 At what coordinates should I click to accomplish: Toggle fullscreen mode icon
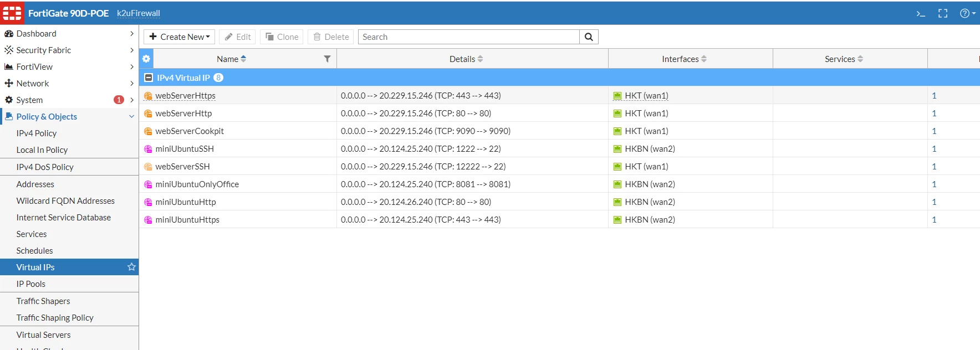[943, 13]
